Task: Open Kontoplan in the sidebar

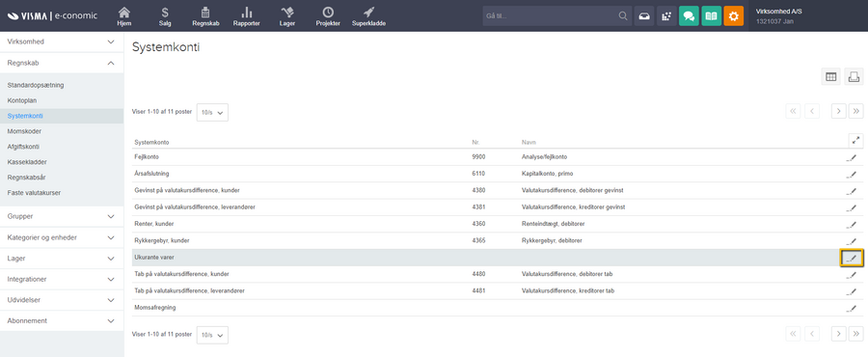Action: 22,100
